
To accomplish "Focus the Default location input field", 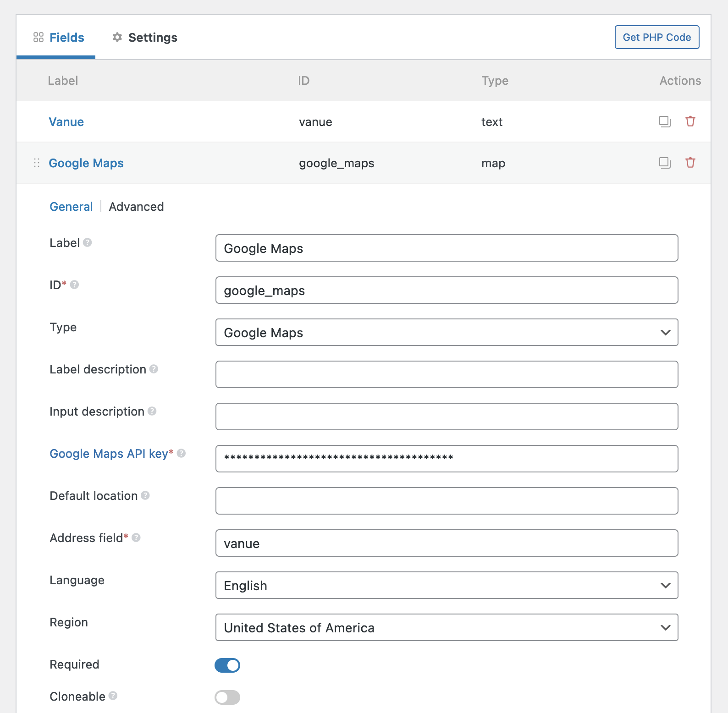I will click(x=447, y=501).
